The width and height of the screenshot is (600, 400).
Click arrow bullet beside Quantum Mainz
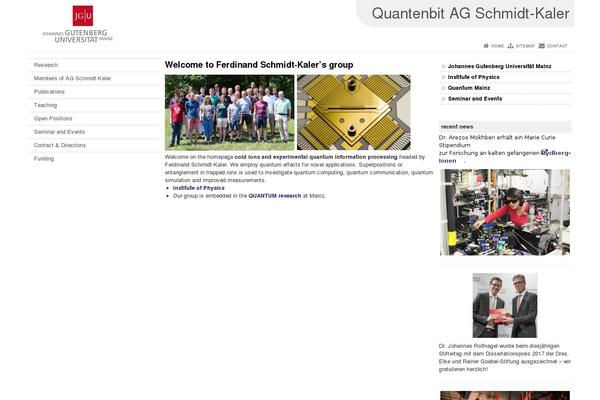coord(443,88)
